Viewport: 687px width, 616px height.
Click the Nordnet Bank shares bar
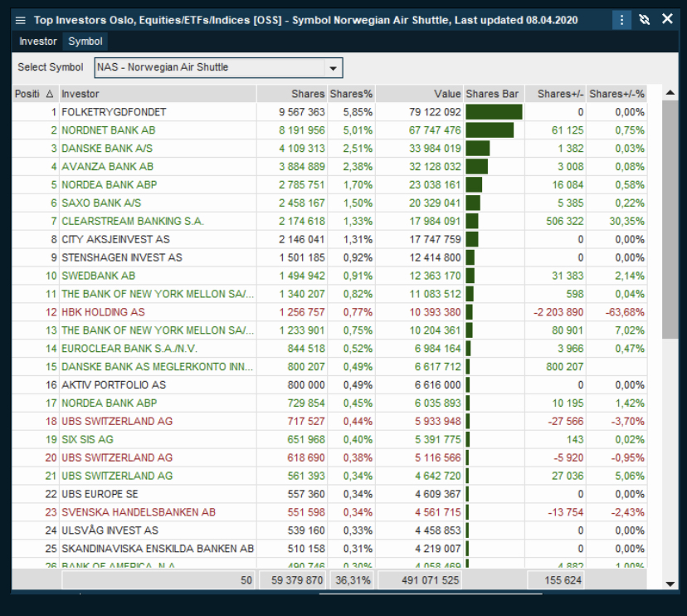click(490, 130)
